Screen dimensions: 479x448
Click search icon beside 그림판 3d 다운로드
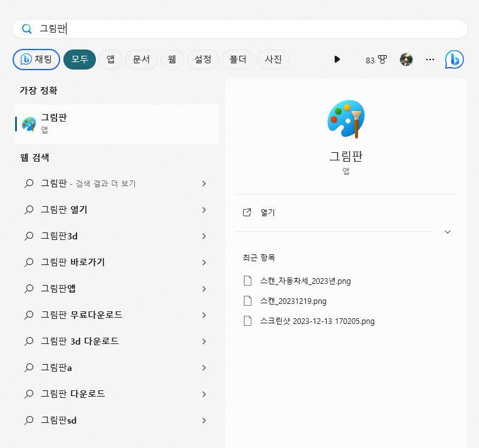pos(29,341)
